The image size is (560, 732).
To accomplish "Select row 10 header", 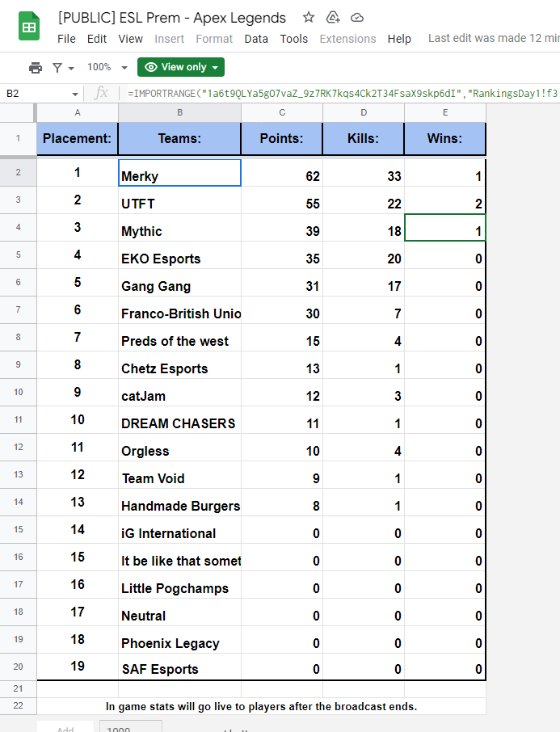I will (18, 392).
